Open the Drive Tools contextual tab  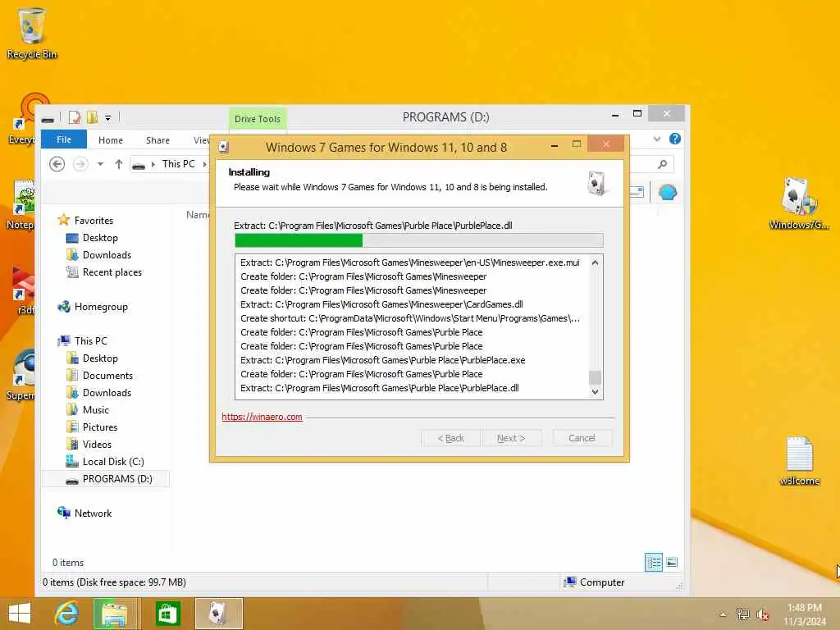point(257,118)
